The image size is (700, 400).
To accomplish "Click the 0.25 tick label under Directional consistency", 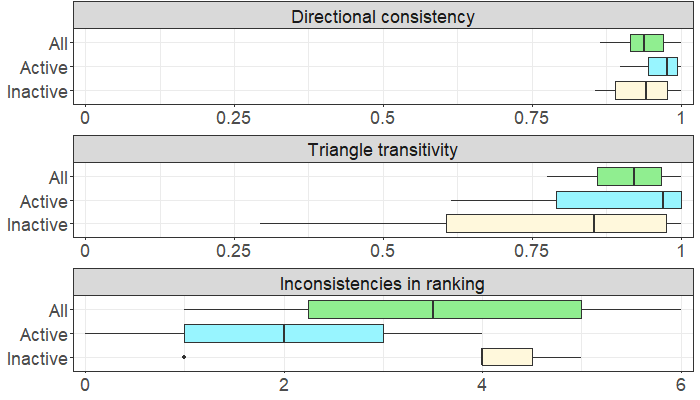I will [x=234, y=115].
